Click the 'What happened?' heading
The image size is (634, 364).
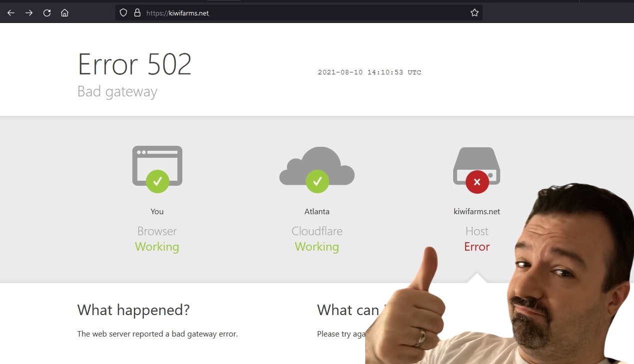pyautogui.click(x=133, y=310)
